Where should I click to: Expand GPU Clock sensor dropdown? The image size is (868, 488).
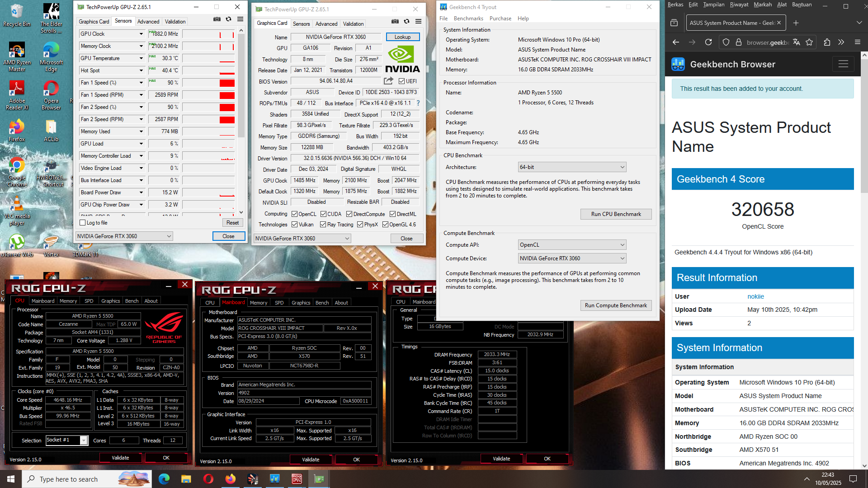coord(141,34)
